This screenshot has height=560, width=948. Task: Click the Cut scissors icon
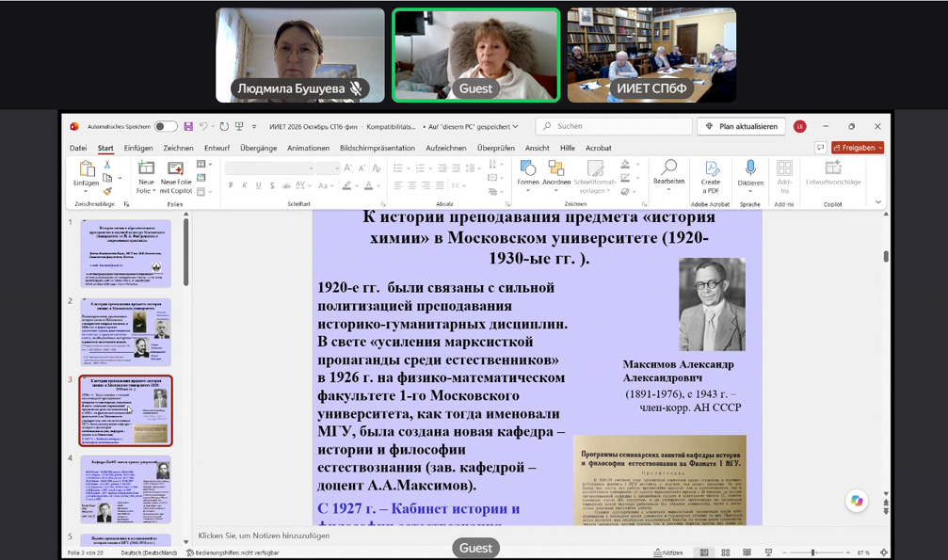point(107,165)
